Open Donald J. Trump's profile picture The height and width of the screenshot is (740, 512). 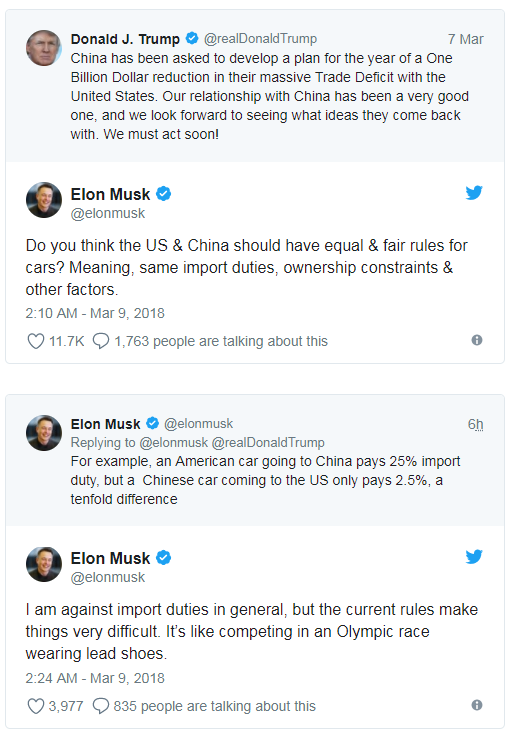pos(44,48)
